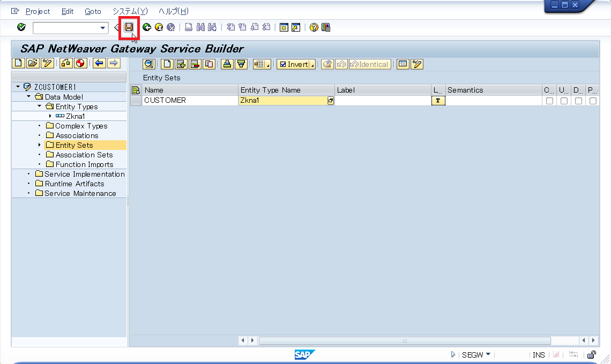Screen dimensions: 611x364
Task: Go back using the green Back icon
Action: point(147,27)
